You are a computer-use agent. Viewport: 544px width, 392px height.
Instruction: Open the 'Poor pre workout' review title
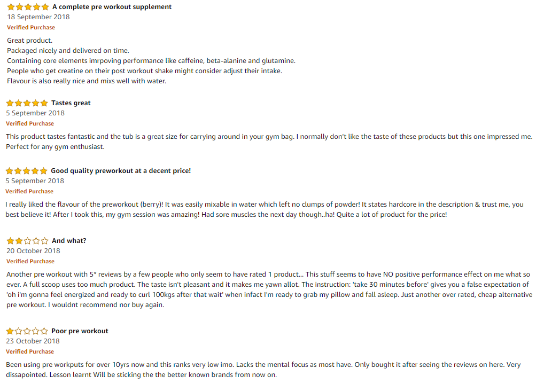(80, 331)
